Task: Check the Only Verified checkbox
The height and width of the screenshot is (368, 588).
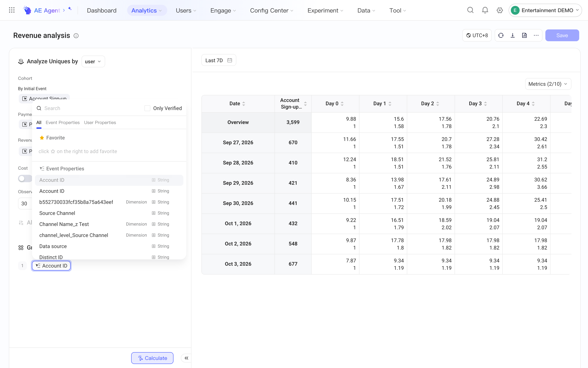Action: 147,108
